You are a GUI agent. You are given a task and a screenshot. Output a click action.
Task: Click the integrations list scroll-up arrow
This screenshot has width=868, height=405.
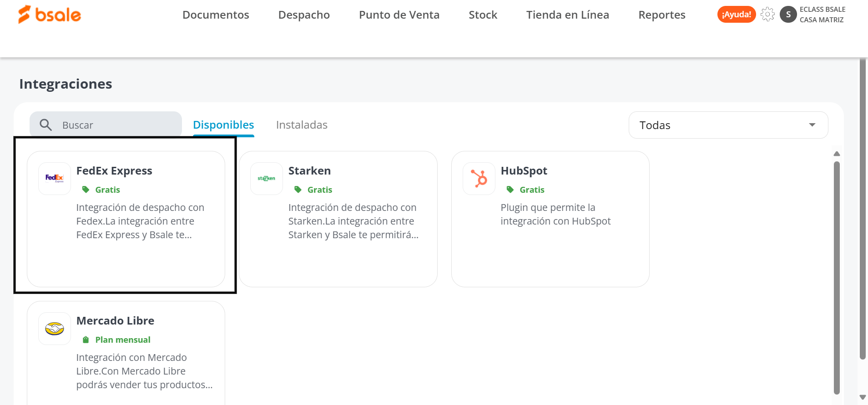point(837,154)
